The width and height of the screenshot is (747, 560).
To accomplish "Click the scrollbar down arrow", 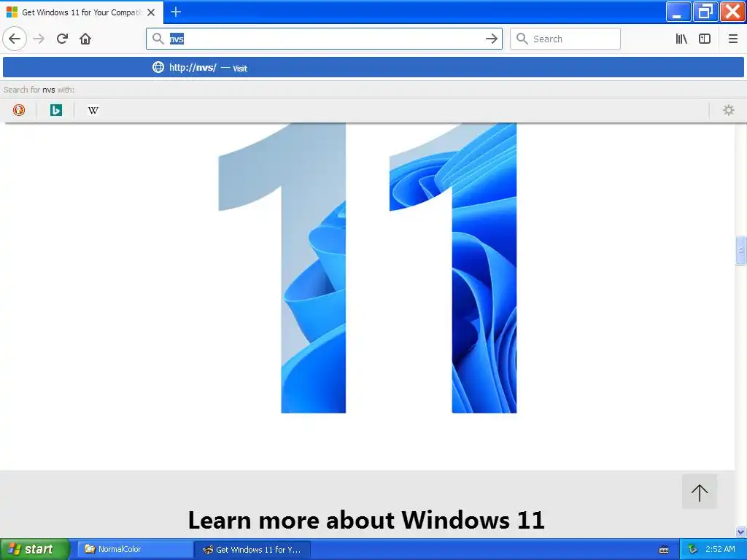I will [x=740, y=532].
